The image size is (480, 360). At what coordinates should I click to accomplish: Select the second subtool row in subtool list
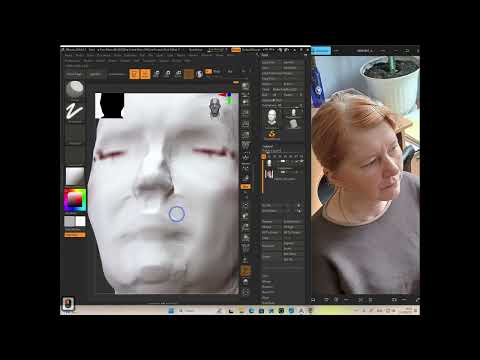[x=283, y=174]
